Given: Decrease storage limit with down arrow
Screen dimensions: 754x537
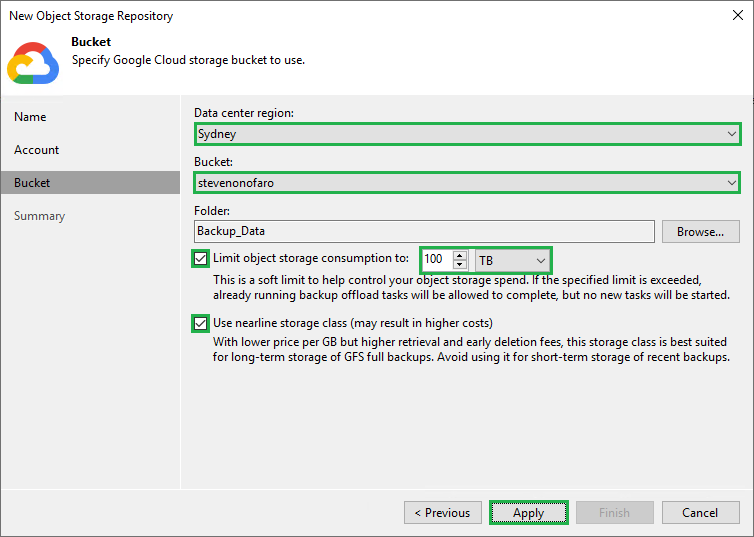Looking at the screenshot, I should tap(460, 264).
